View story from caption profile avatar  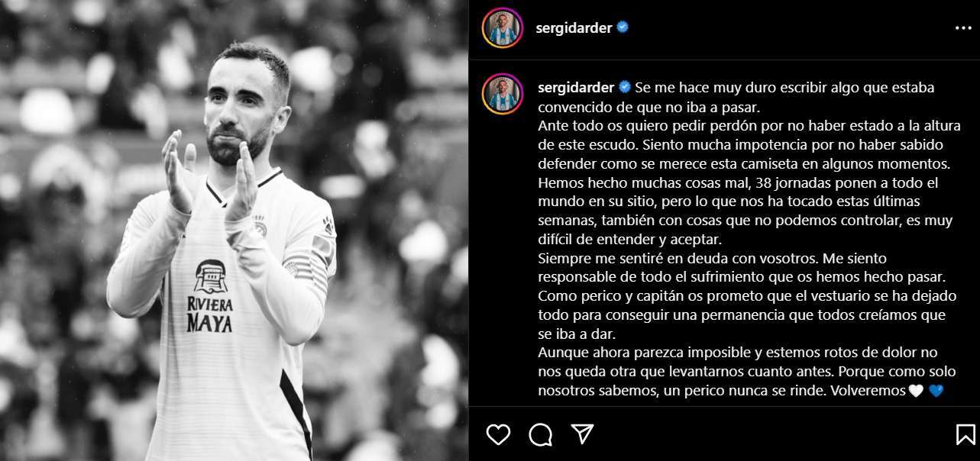(x=503, y=94)
